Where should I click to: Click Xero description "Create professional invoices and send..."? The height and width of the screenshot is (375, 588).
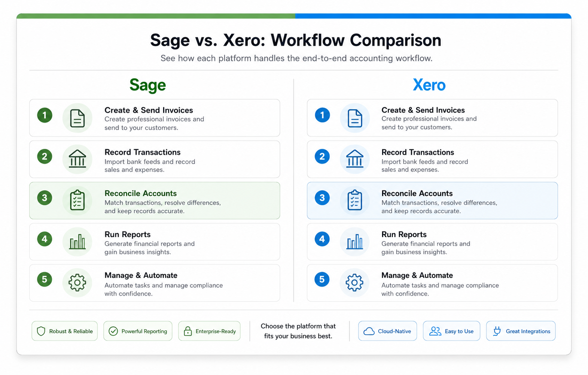coord(429,123)
